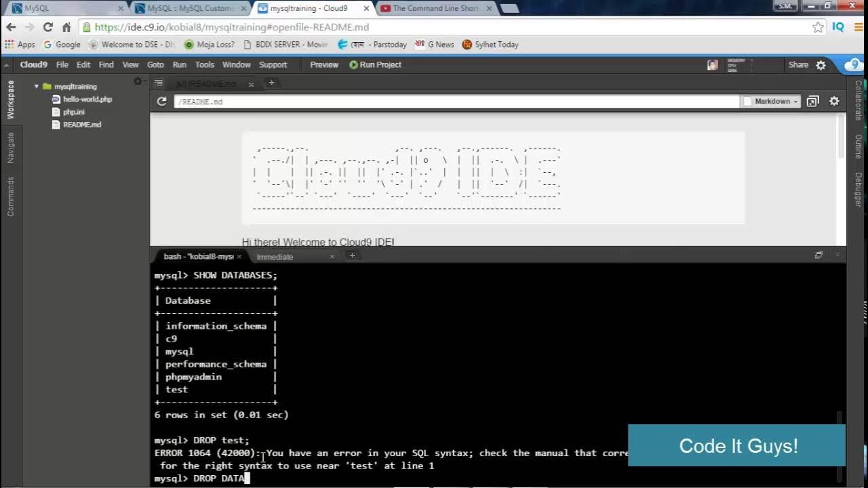This screenshot has width=868, height=488.
Task: Select hello-world.php file in tree
Action: pyautogui.click(x=87, y=99)
